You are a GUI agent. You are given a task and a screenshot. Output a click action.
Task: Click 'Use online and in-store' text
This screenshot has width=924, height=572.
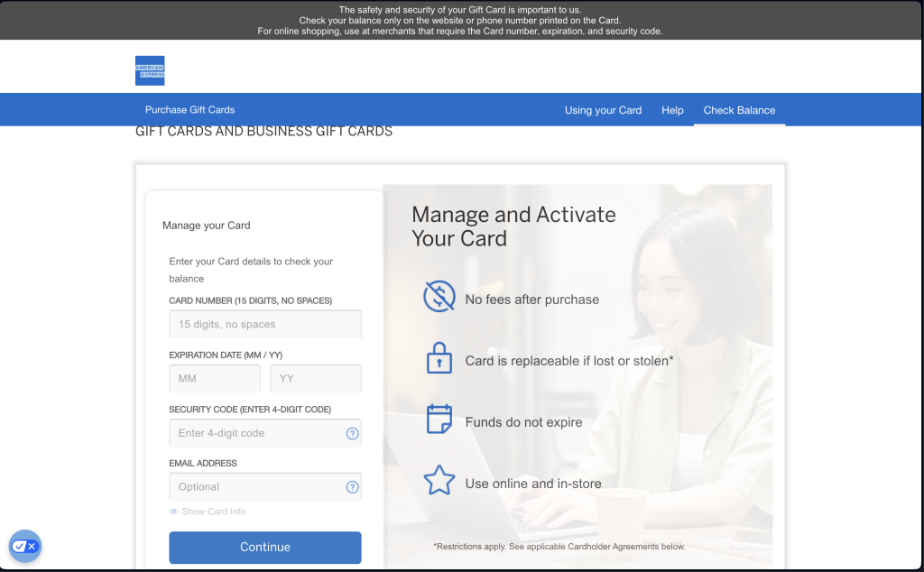click(533, 483)
